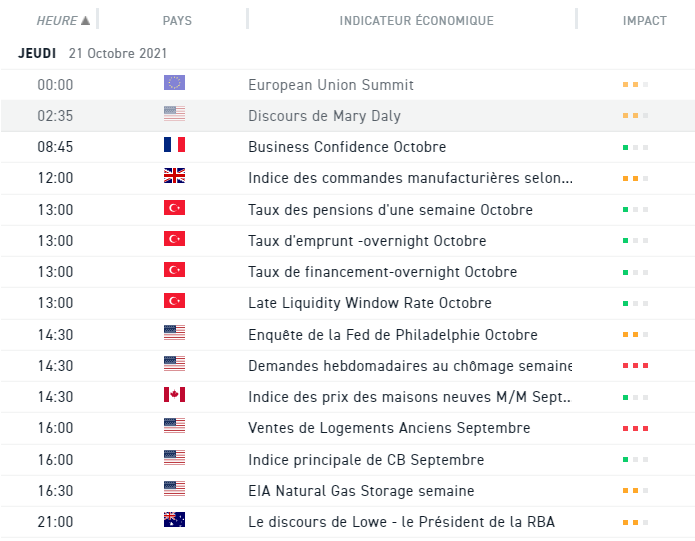This screenshot has height=541, width=695.
Task: Click the Turkey flag beside Late Liquidity Window Rate
Action: click(174, 302)
